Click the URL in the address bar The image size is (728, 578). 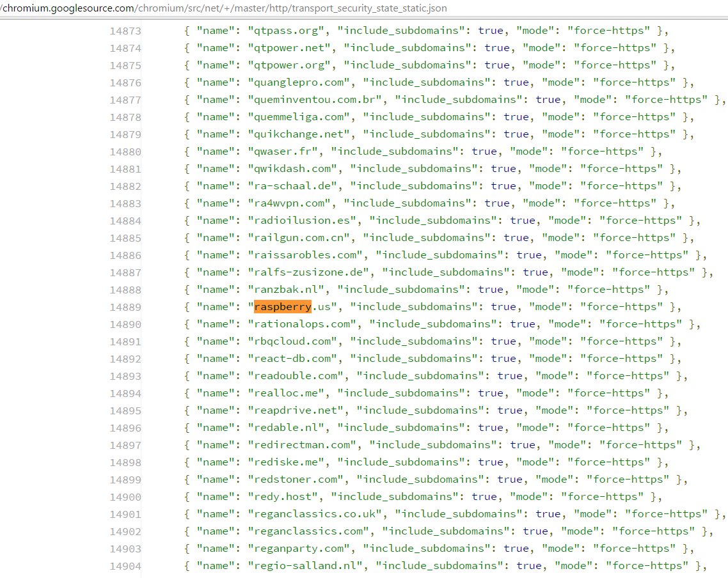[x=223, y=8]
